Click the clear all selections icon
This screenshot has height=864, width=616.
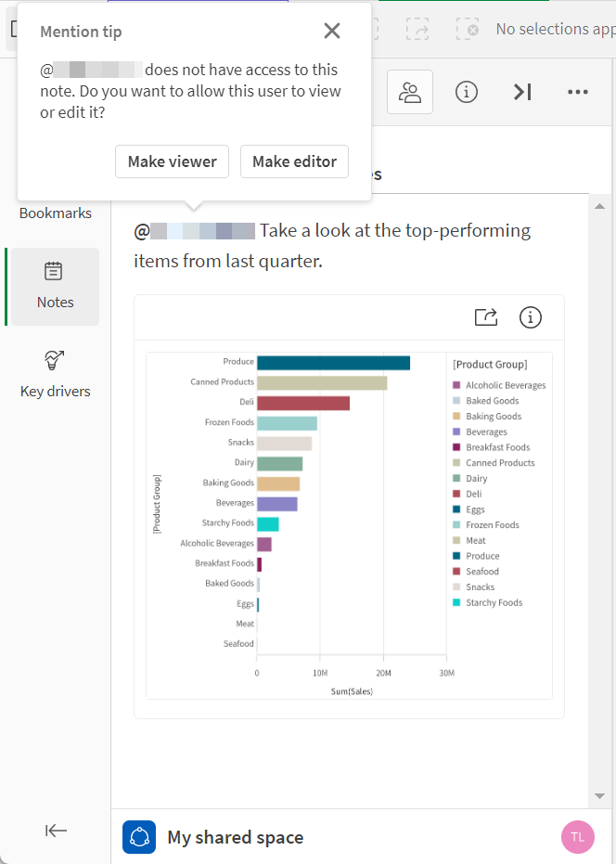point(468,29)
